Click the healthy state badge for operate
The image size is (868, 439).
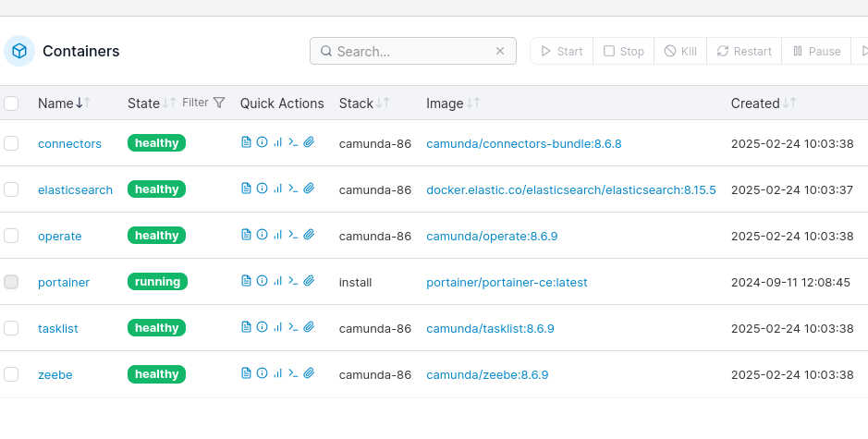tap(156, 236)
